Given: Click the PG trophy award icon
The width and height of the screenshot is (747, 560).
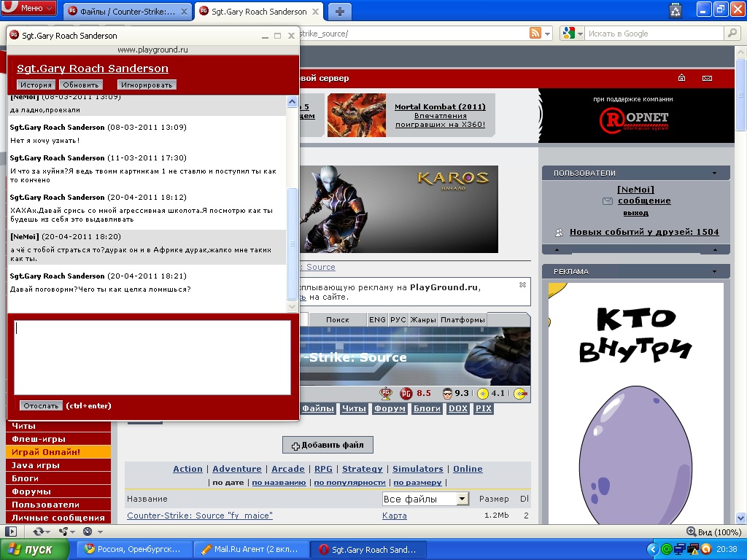Looking at the screenshot, I should tap(385, 393).
